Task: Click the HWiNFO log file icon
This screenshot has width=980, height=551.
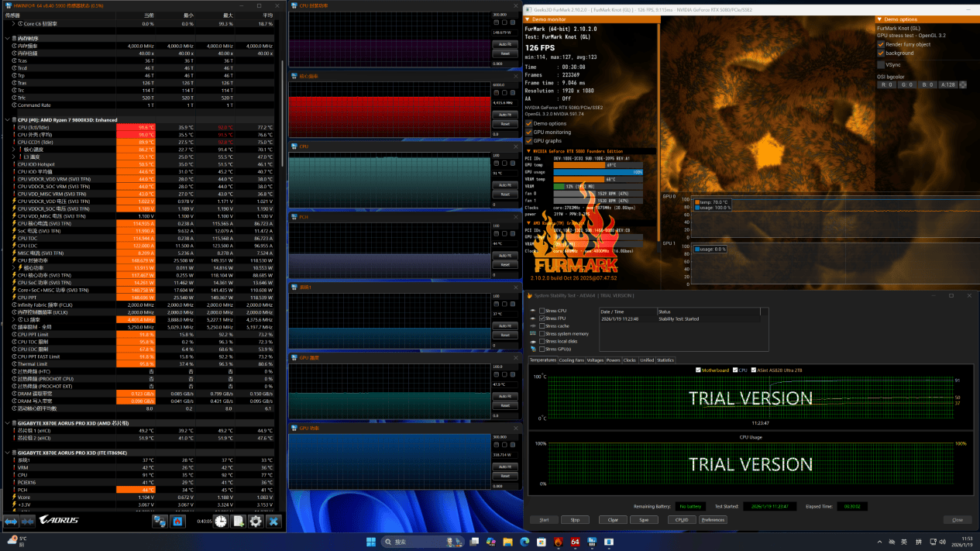Action: [x=239, y=522]
